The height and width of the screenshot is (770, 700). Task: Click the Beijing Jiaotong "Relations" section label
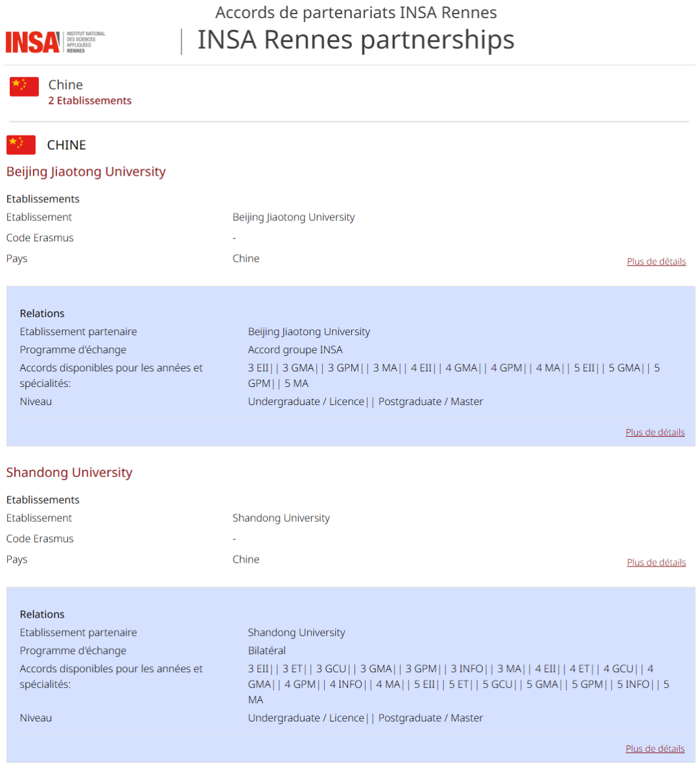coord(42,314)
